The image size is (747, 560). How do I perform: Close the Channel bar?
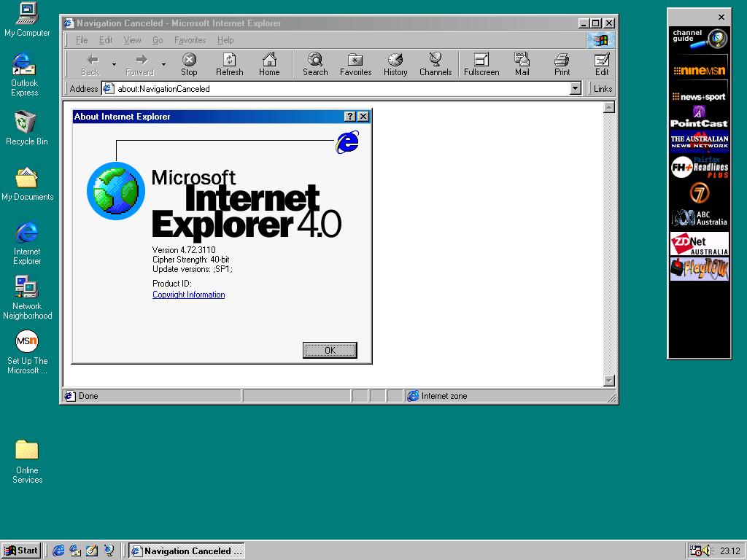(x=721, y=17)
